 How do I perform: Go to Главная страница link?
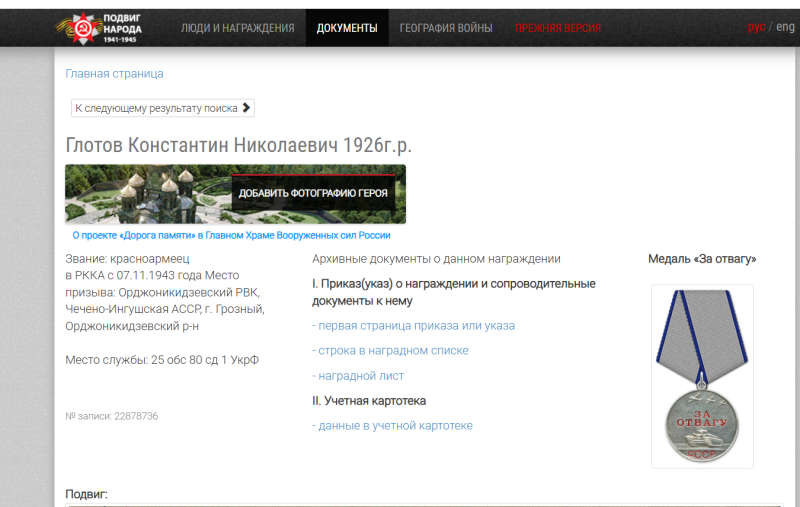coord(114,73)
